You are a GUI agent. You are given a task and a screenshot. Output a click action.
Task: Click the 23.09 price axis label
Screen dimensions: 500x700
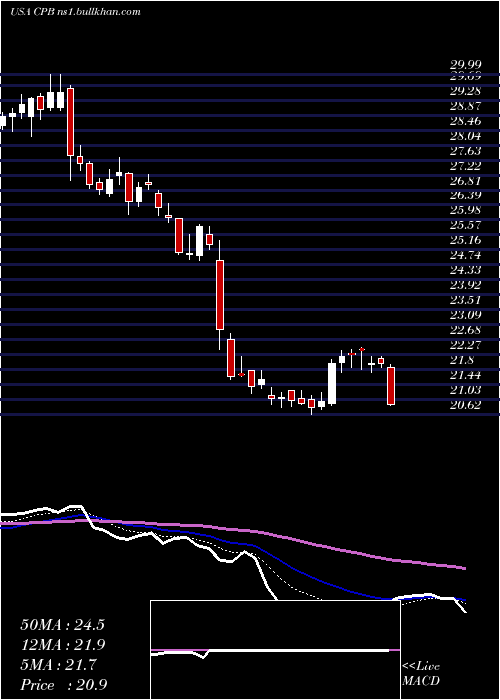(x=465, y=316)
